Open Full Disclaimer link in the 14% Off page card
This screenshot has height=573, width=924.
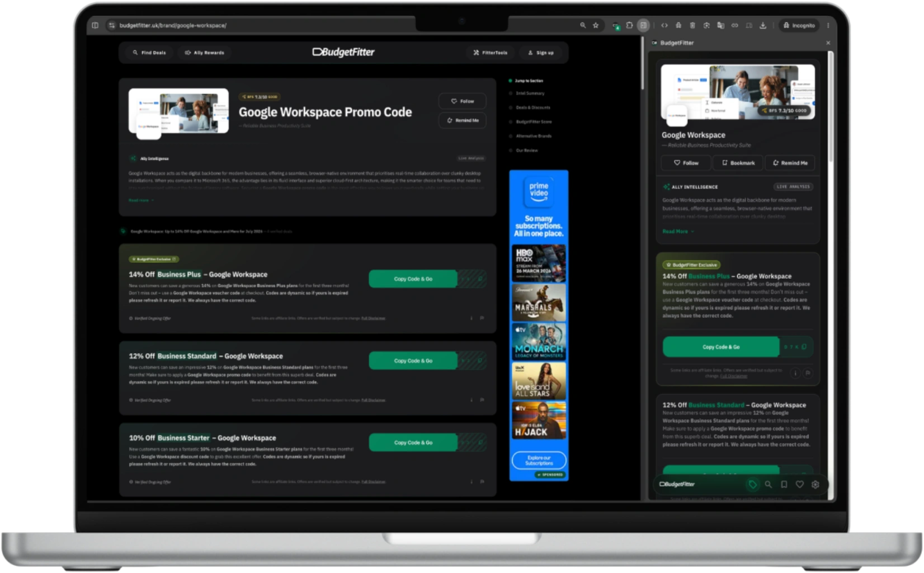coord(373,318)
